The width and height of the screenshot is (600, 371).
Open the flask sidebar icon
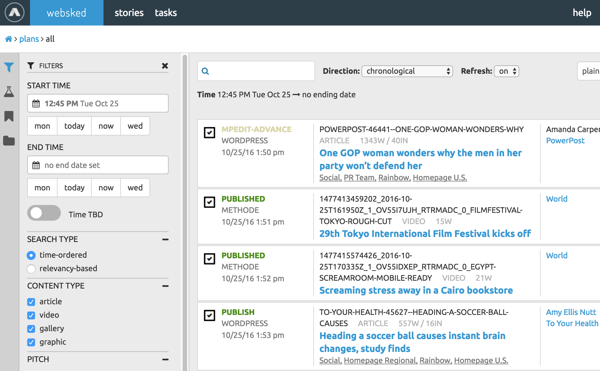click(x=9, y=91)
